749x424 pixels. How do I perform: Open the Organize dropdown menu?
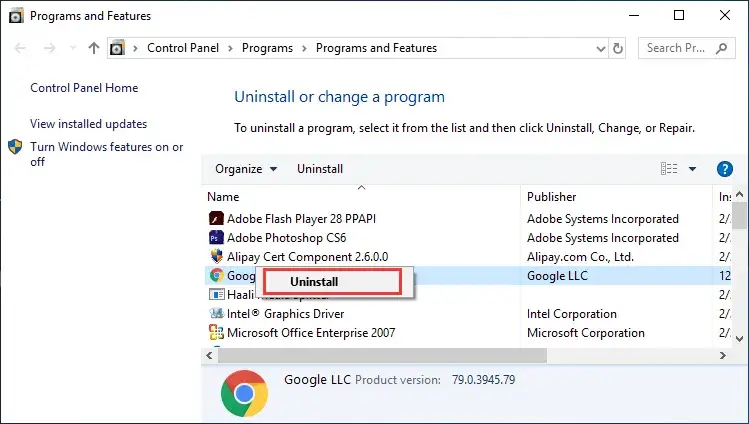coord(246,169)
